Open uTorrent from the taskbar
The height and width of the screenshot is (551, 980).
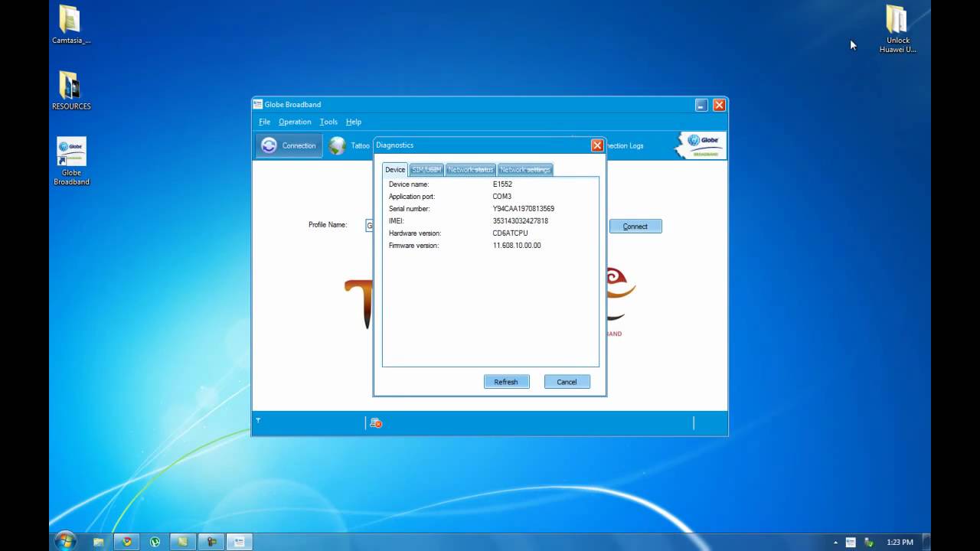(x=155, y=542)
